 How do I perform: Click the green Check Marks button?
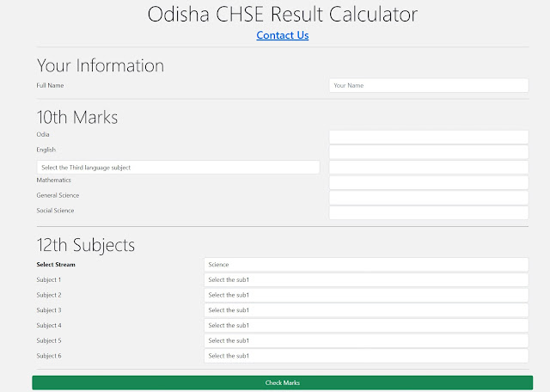(x=283, y=383)
